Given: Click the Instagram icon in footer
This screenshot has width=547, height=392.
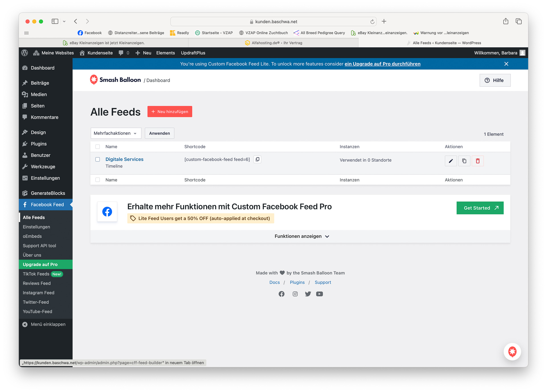Looking at the screenshot, I should tap(295, 294).
